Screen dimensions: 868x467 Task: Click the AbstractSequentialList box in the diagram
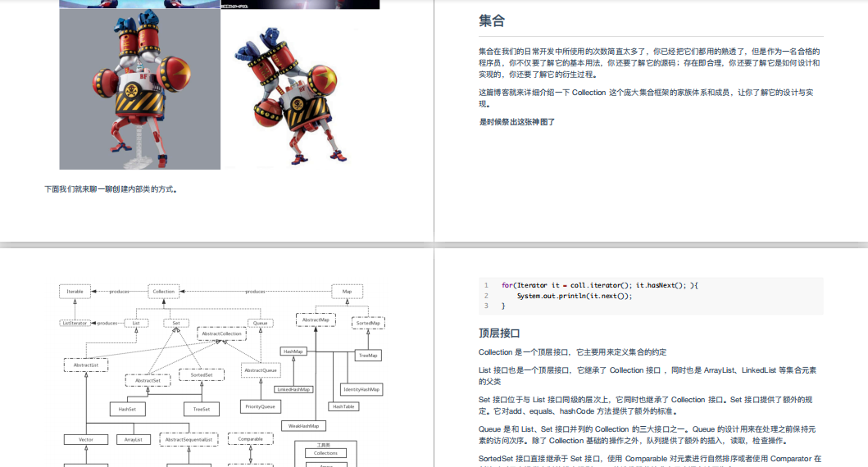189,440
